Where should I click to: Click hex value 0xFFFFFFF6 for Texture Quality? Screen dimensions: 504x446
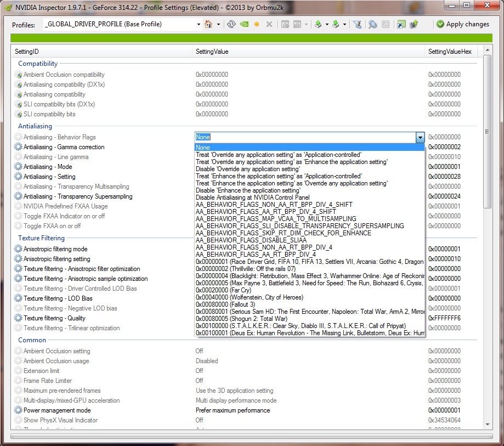tap(444, 318)
